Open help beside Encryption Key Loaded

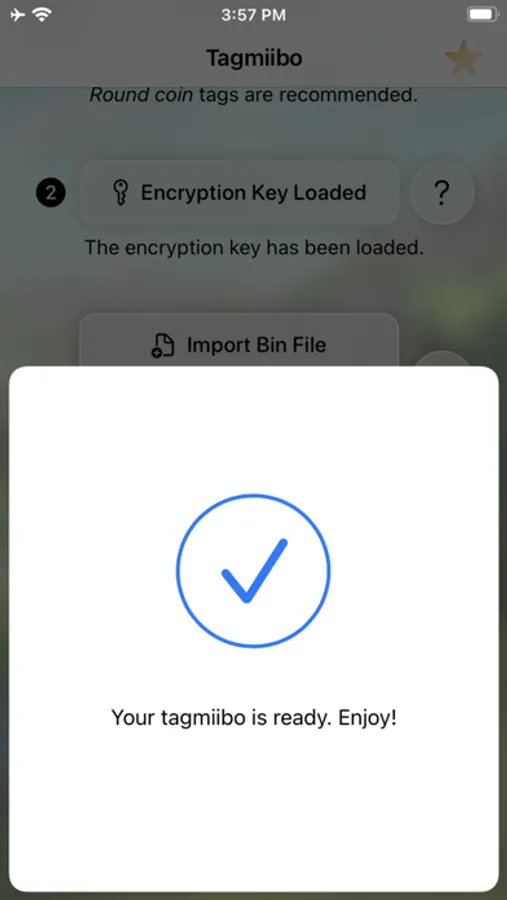pyautogui.click(x=442, y=192)
